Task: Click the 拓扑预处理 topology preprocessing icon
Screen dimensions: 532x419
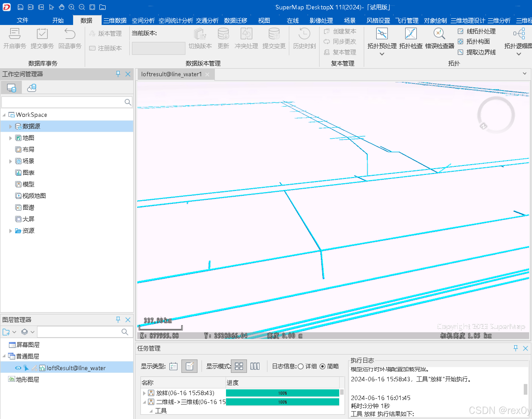Action: pos(382,34)
